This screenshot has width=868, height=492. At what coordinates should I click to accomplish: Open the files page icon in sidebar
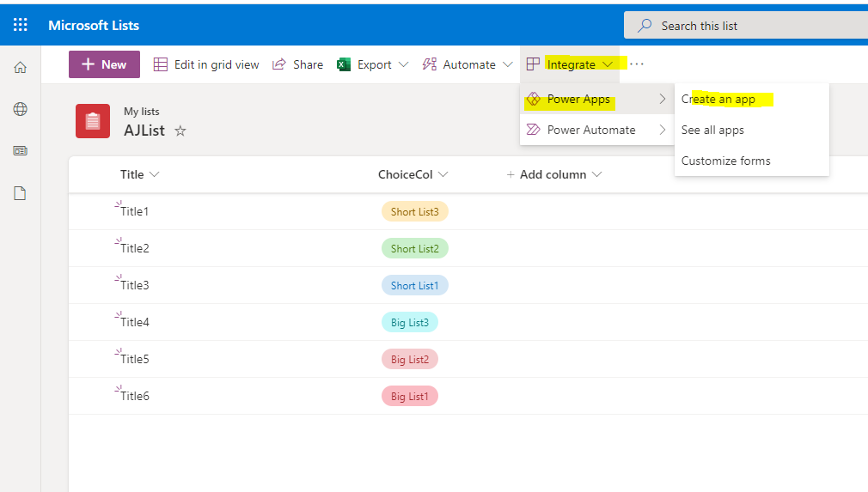(20, 193)
